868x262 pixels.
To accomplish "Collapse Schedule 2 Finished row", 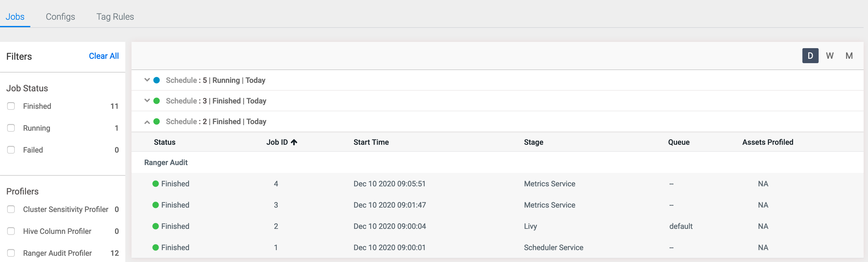I will [147, 122].
